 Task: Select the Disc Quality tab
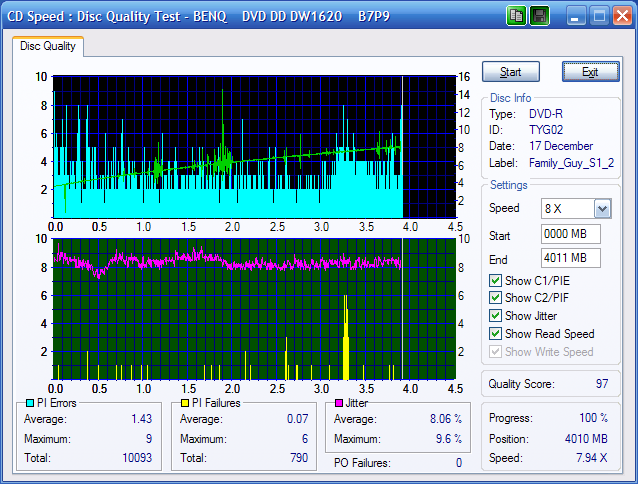tap(48, 46)
